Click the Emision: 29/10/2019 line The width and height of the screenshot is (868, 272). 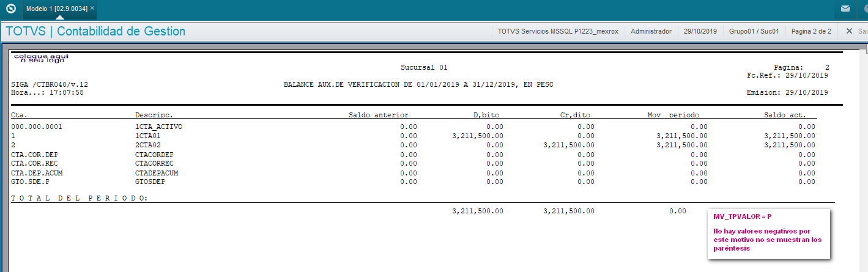(x=787, y=92)
